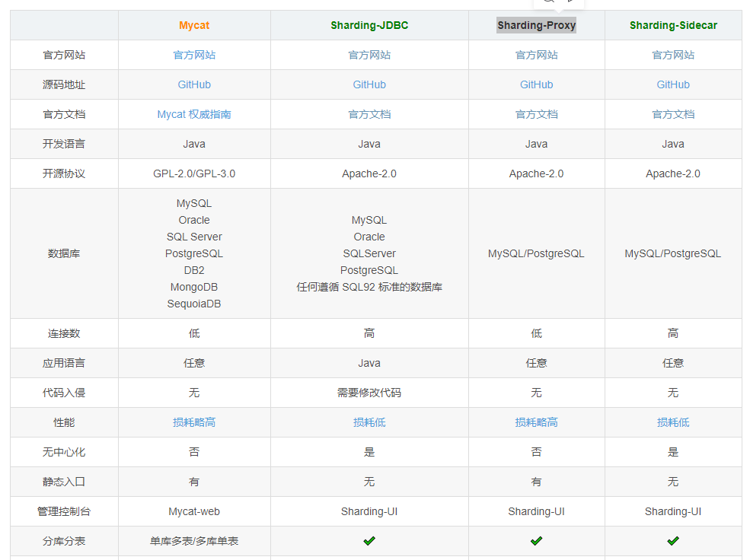Viewport: 750px width, 560px height.
Task: Click the highlighted Sharding-Proxy column header
Action: (536, 25)
